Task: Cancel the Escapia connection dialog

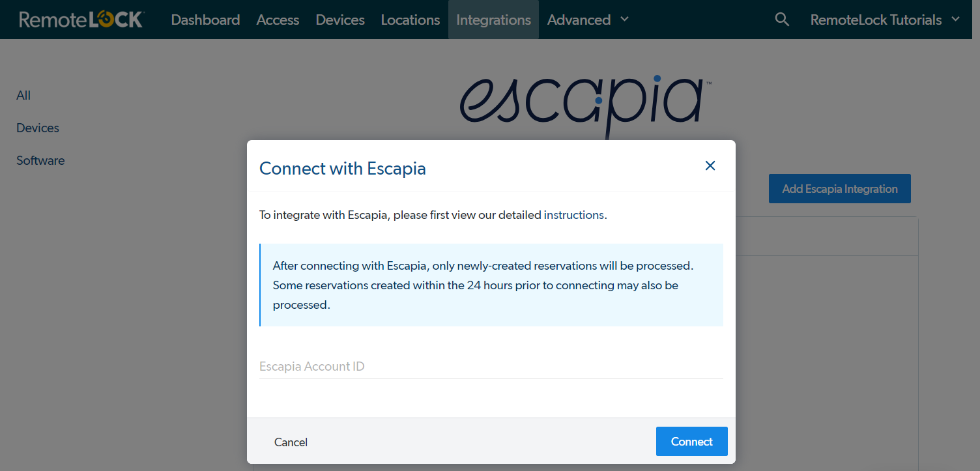Action: (291, 442)
